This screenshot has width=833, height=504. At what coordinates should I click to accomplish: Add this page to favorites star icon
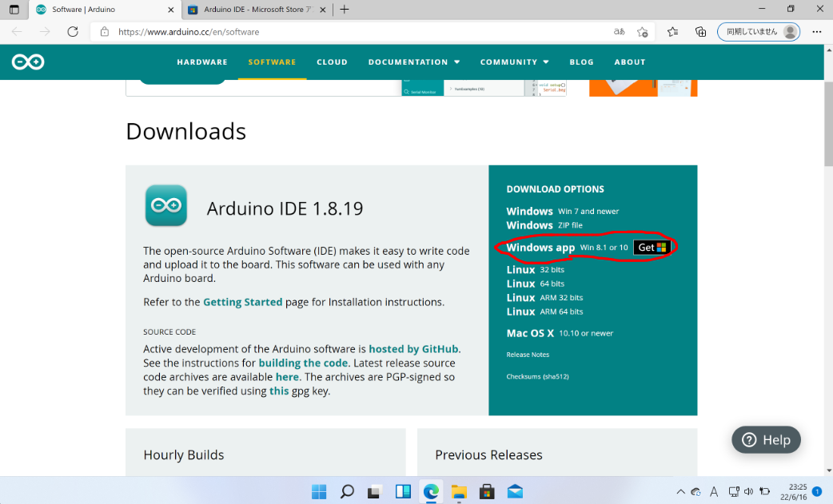tap(642, 32)
